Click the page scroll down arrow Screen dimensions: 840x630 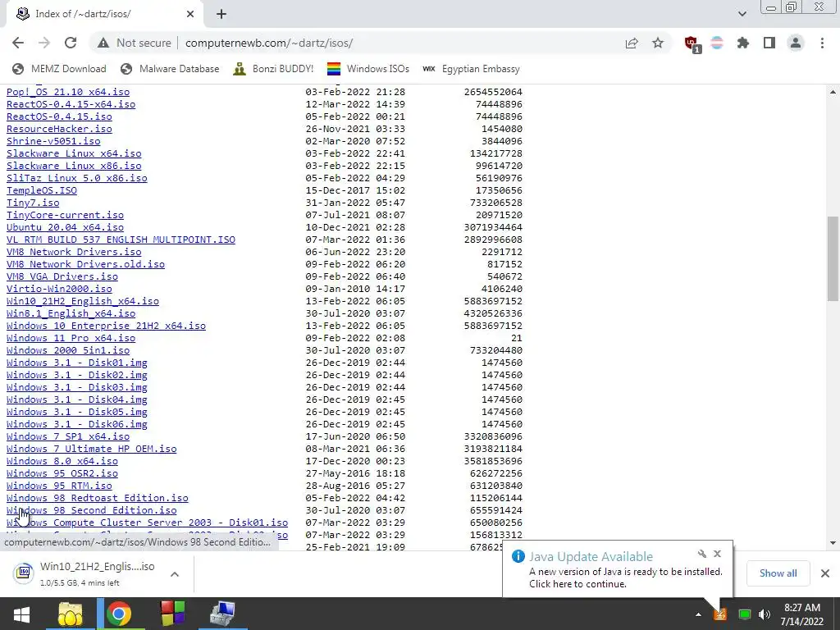[x=833, y=543]
